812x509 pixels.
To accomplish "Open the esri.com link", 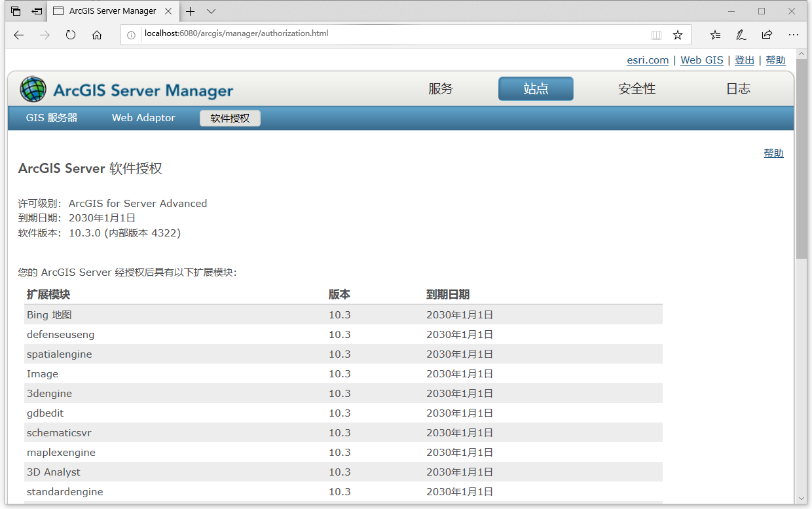I will point(648,60).
